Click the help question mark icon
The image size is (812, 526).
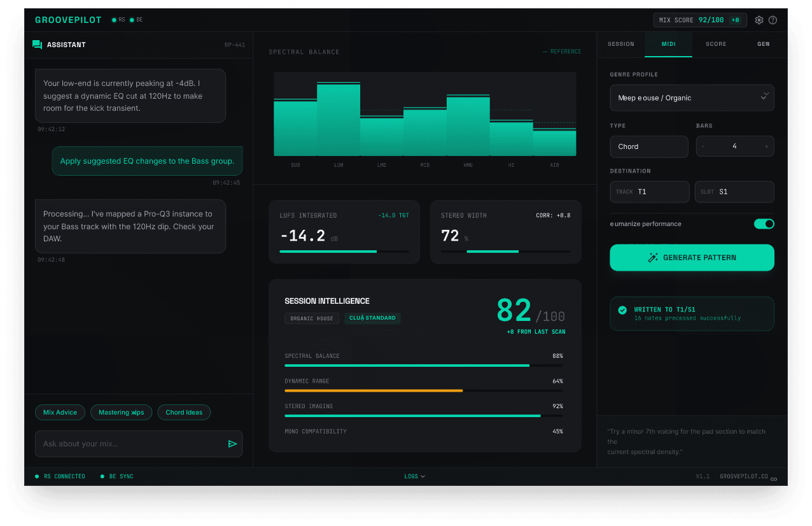tap(773, 20)
